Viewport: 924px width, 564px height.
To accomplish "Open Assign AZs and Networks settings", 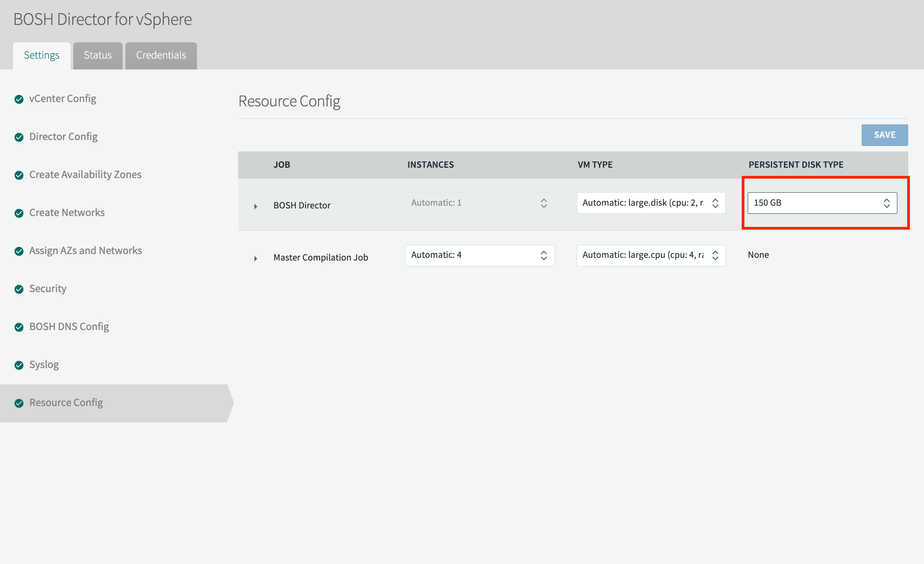I will [x=85, y=251].
